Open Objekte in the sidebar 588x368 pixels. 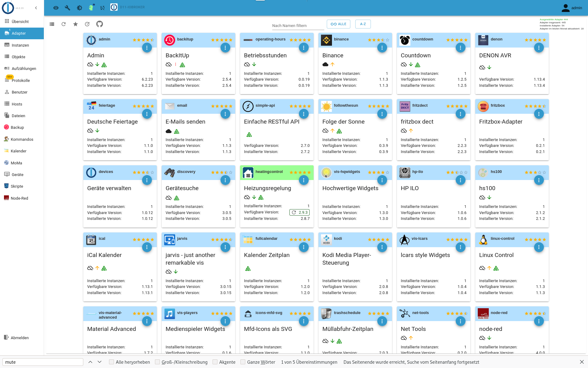[22, 57]
